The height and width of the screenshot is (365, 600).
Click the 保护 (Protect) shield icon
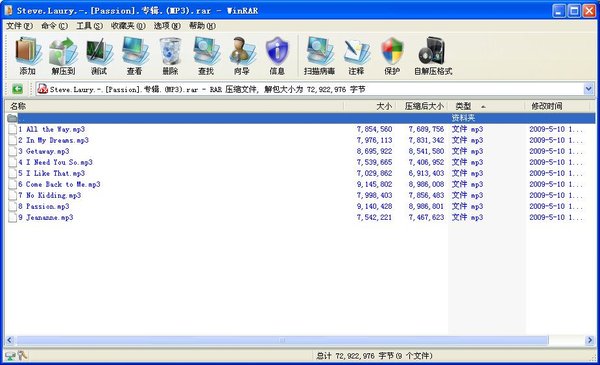point(392,51)
